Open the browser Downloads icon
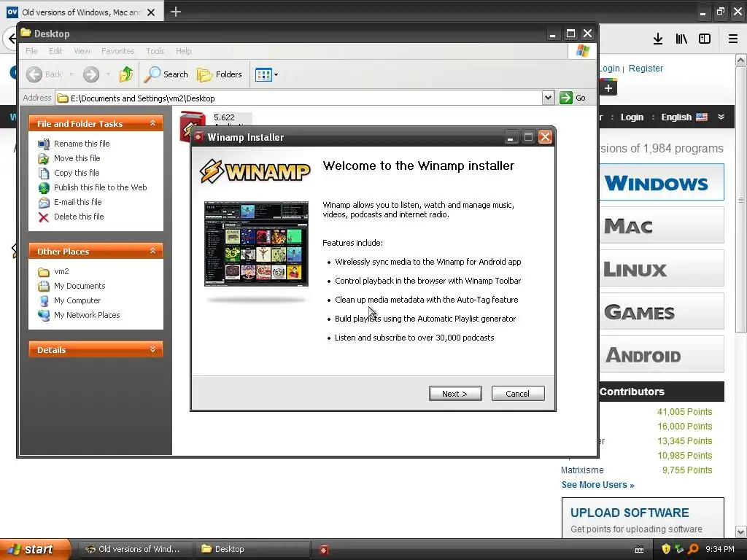The width and height of the screenshot is (747, 560). click(658, 39)
